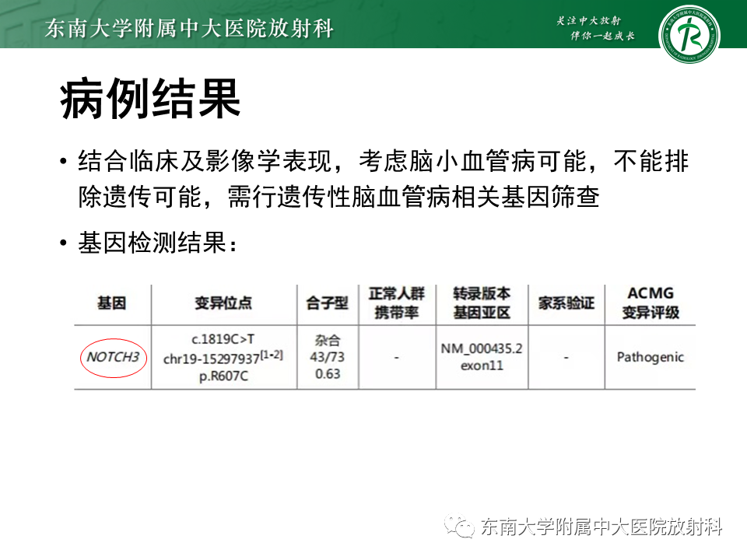This screenshot has height=560, width=747.
Task: Click the c.1819C>T variant entry
Action: 225,340
